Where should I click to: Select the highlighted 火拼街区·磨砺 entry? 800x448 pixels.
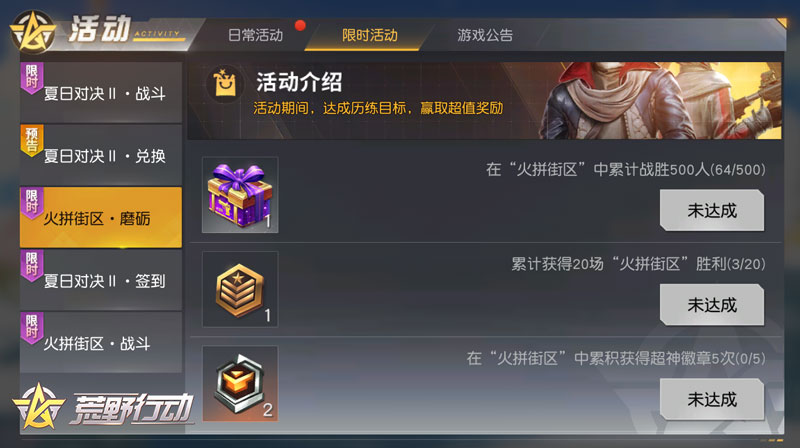[x=101, y=218]
